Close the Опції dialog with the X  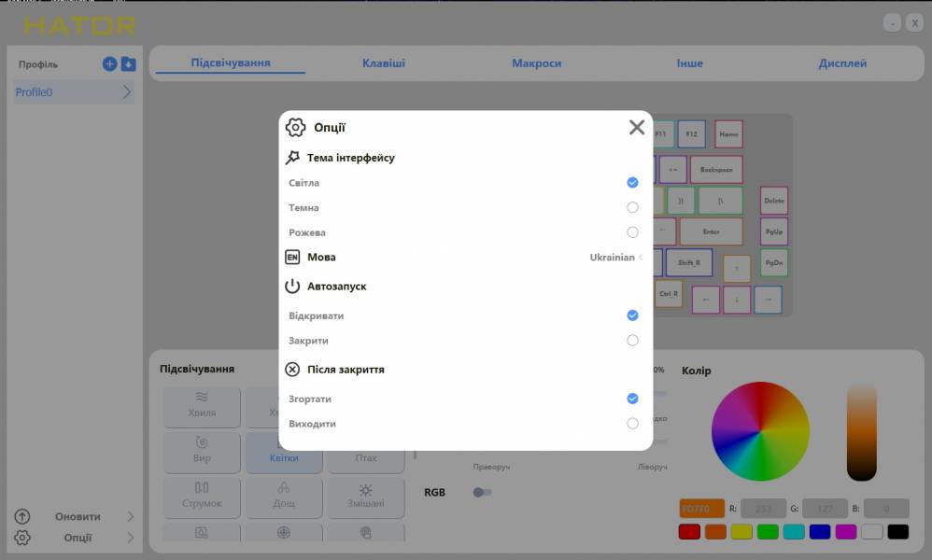(x=636, y=128)
